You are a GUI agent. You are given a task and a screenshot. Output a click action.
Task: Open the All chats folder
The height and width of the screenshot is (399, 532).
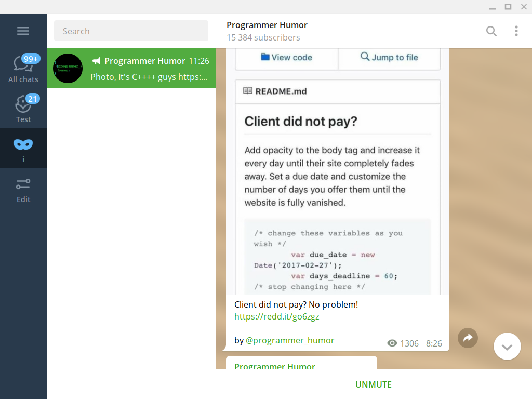[23, 69]
